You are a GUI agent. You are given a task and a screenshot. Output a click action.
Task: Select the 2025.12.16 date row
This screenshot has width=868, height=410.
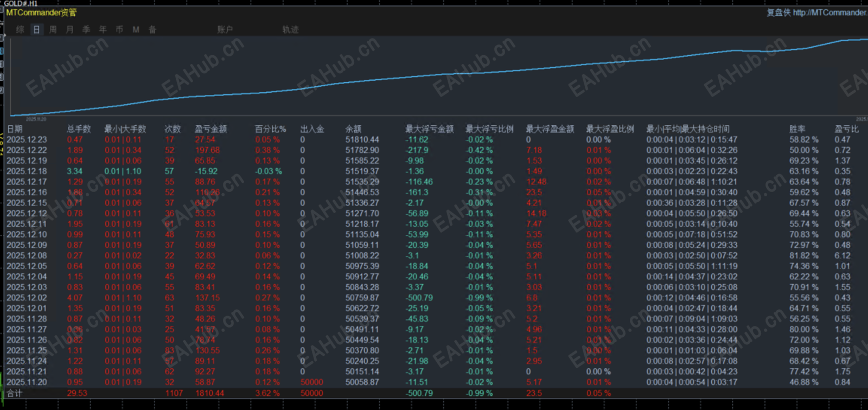pos(27,193)
